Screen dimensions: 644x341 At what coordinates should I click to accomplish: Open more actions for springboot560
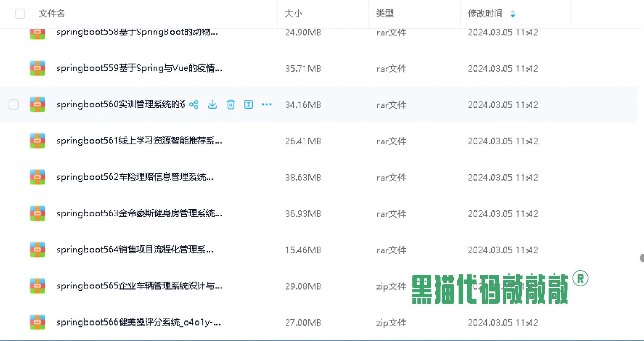(267, 104)
